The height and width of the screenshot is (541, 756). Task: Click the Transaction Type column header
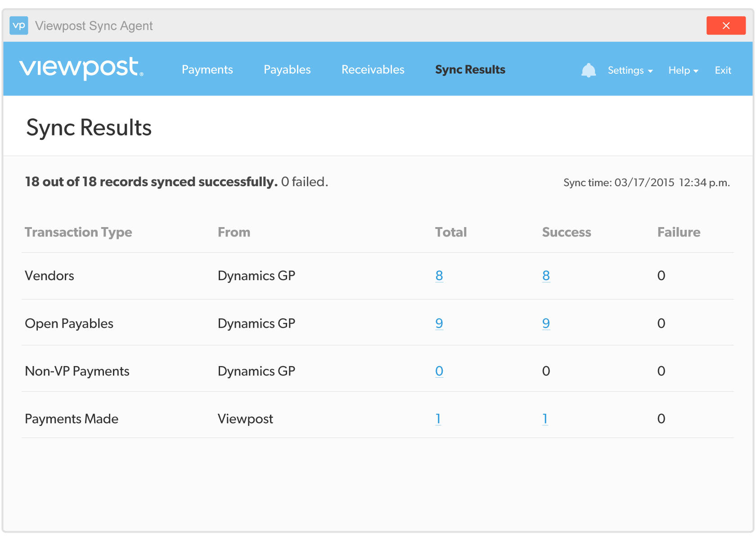point(78,232)
